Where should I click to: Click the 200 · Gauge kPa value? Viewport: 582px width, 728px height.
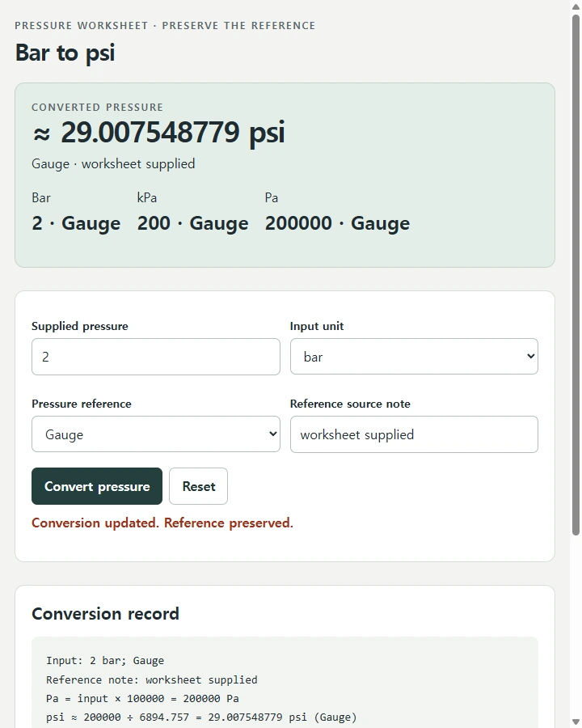[192, 223]
